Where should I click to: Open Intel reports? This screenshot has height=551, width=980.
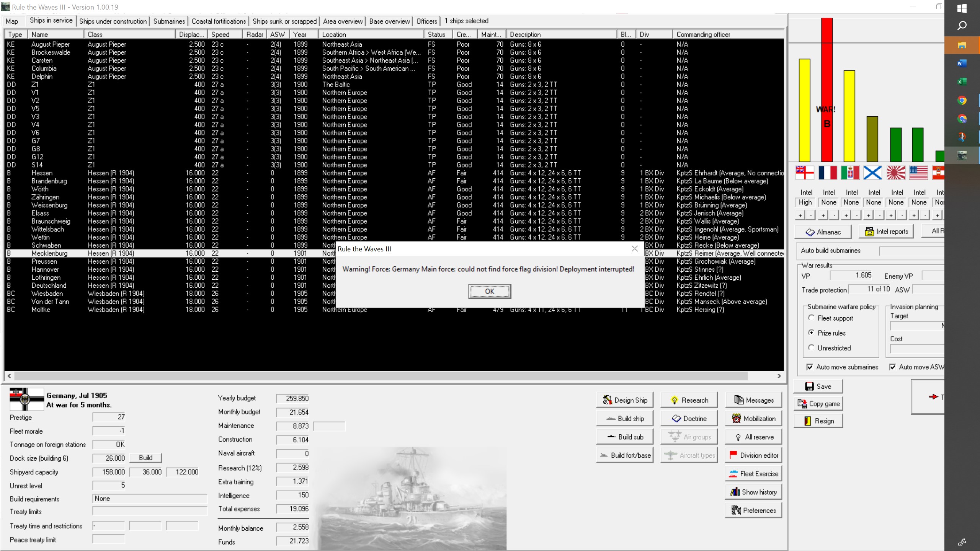886,231
